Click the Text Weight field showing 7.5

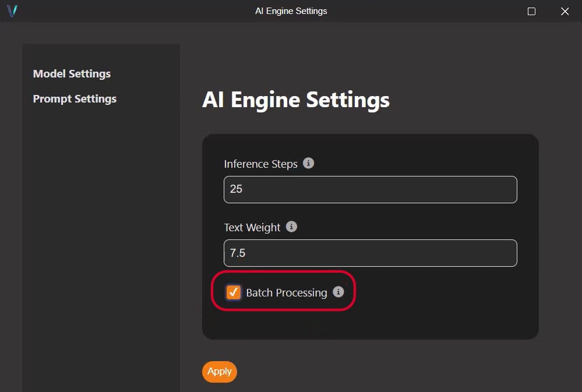coord(370,253)
